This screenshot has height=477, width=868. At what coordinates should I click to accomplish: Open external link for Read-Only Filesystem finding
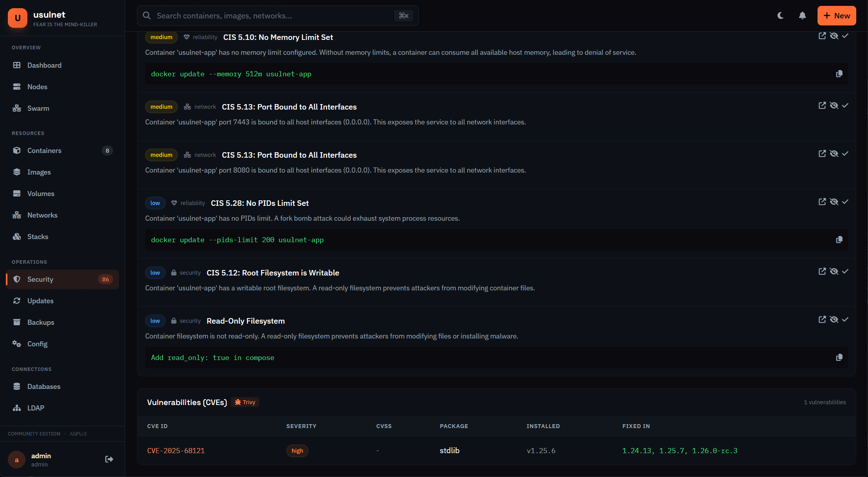click(822, 319)
